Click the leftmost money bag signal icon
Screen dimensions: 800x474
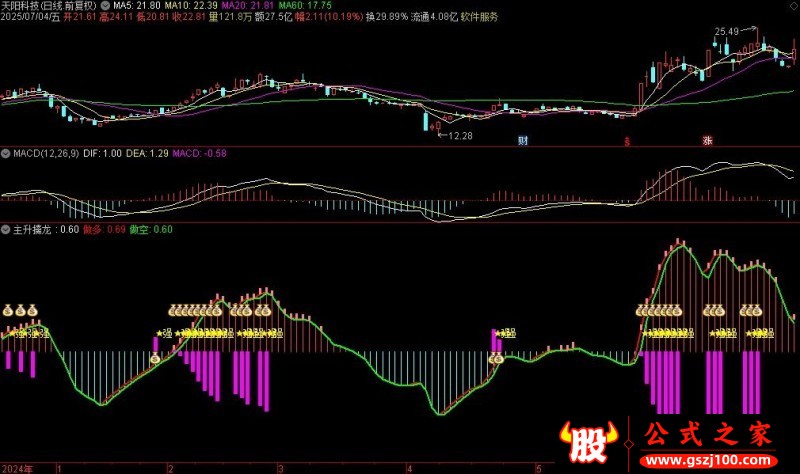7,311
